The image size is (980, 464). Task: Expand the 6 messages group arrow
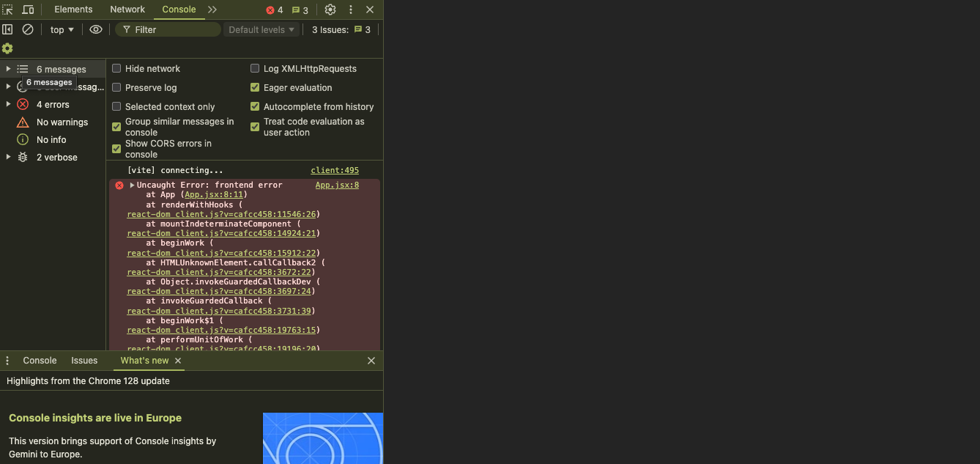coord(8,69)
